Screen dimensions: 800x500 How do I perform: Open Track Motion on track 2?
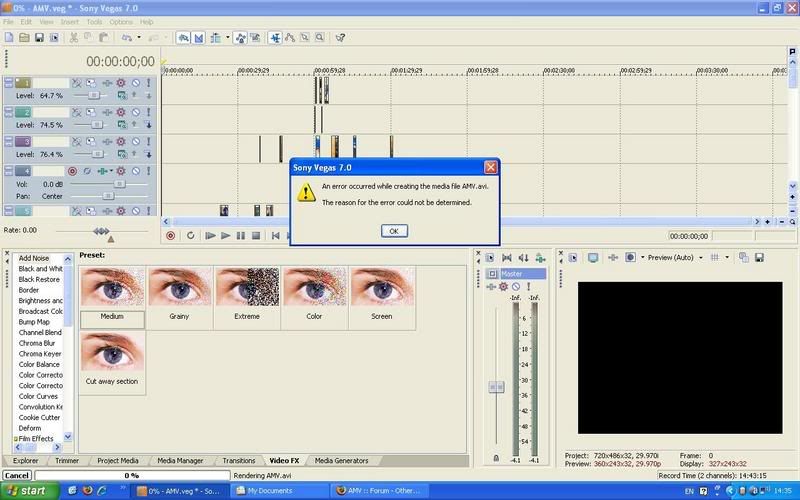tap(91, 112)
